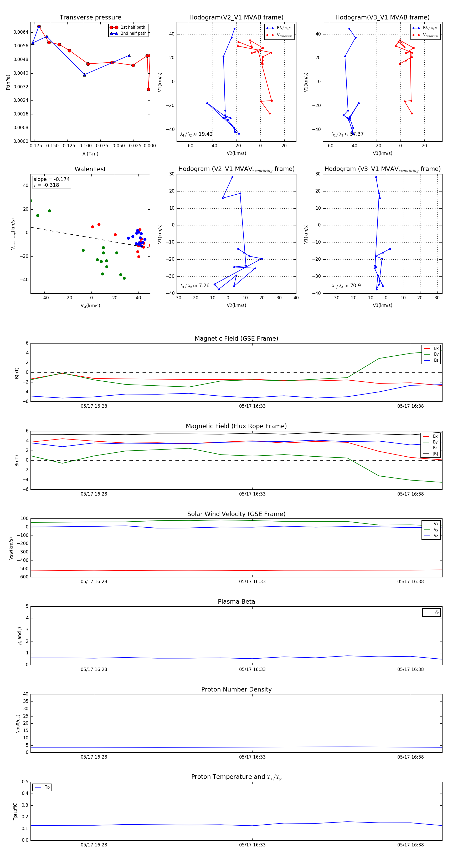Screen dimensions: 473x868
Task: Click the βp legend entry in Plasma Beta plot
Action: click(x=431, y=612)
